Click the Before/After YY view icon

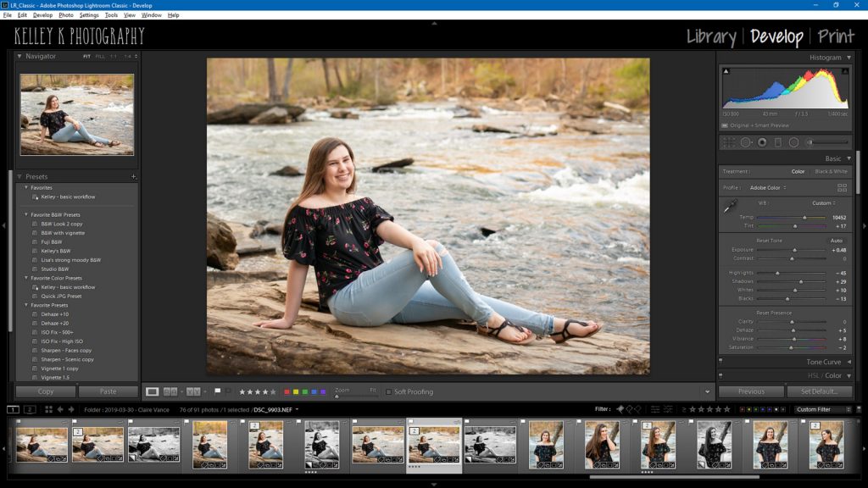pos(193,391)
